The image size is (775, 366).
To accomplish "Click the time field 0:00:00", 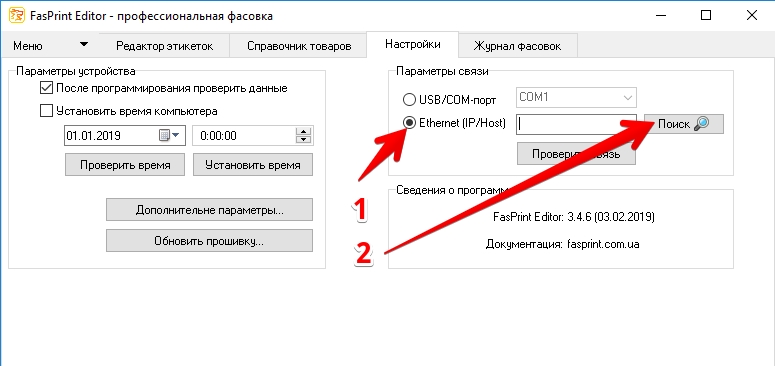I will pyautogui.click(x=253, y=135).
